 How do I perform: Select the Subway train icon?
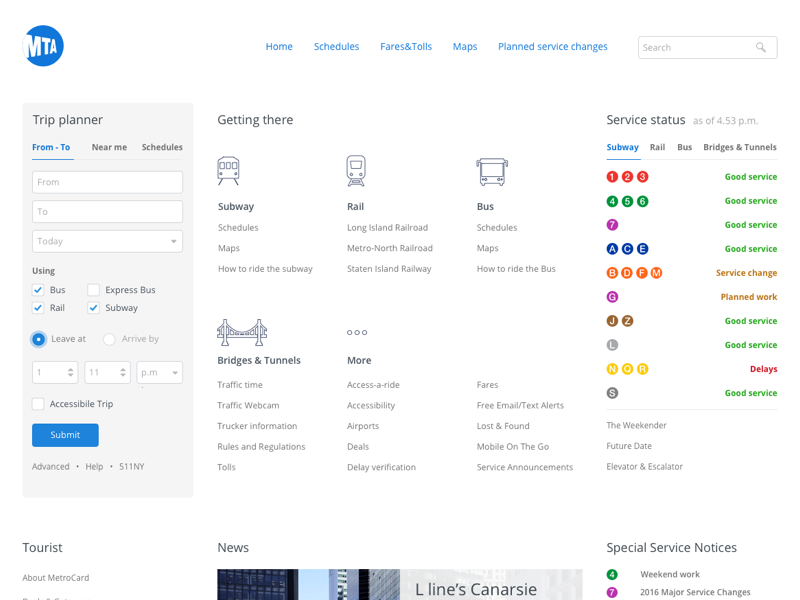[x=228, y=171]
